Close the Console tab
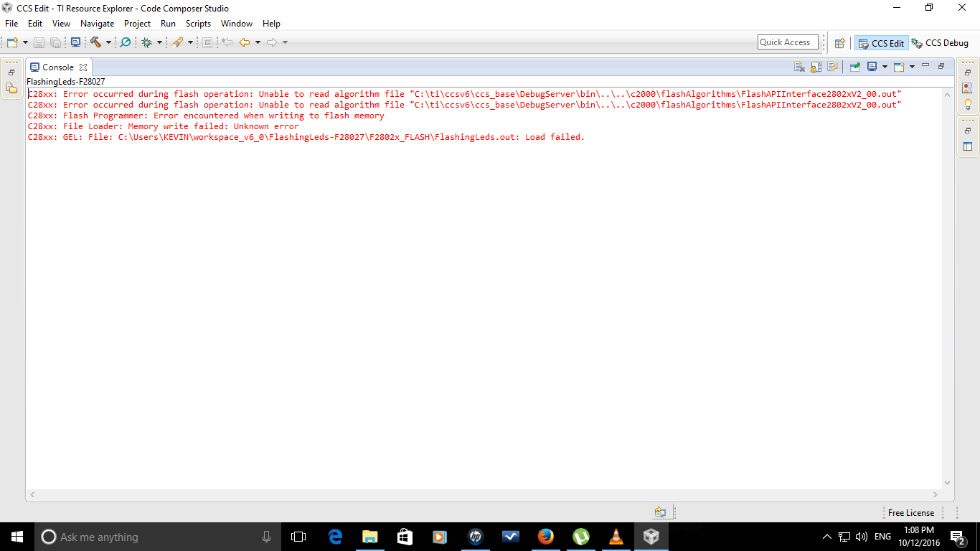Image resolution: width=980 pixels, height=551 pixels. point(83,67)
